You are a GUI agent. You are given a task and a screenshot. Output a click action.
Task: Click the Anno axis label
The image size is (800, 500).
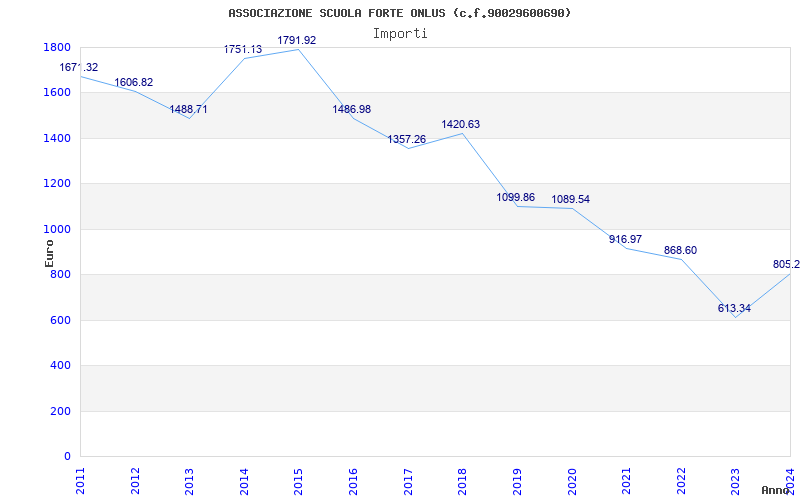(776, 490)
